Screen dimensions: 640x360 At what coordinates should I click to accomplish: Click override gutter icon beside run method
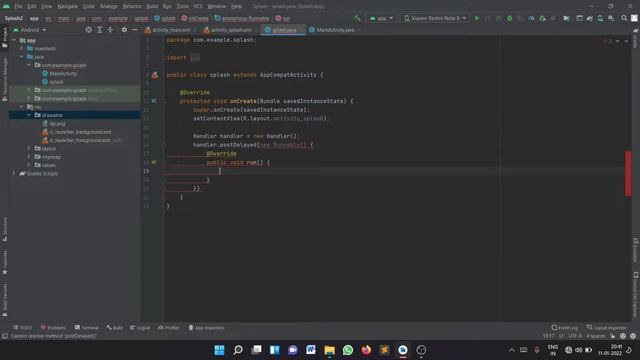click(154, 162)
